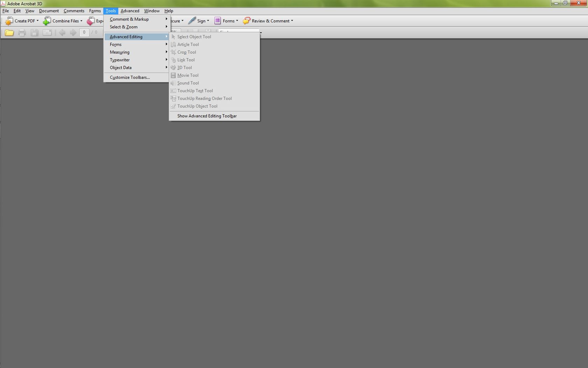The image size is (588, 368).
Task: Open the Create PDF dropdown arrow
Action: tap(37, 21)
